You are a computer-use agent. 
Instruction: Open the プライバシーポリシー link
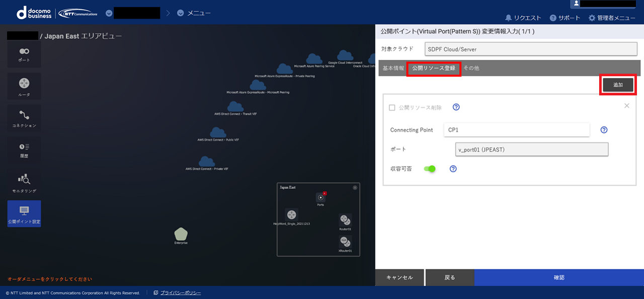point(181,292)
